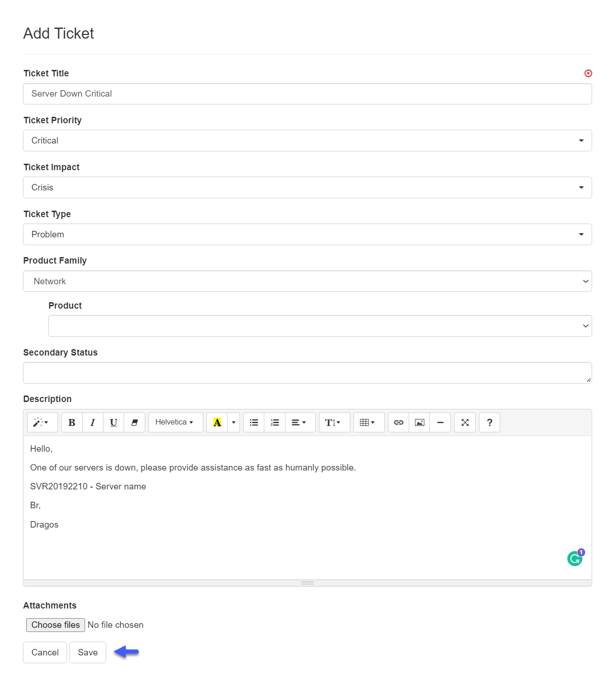Screen dimensions: 616x689
Task: Toggle italic text formatting
Action: coord(93,422)
